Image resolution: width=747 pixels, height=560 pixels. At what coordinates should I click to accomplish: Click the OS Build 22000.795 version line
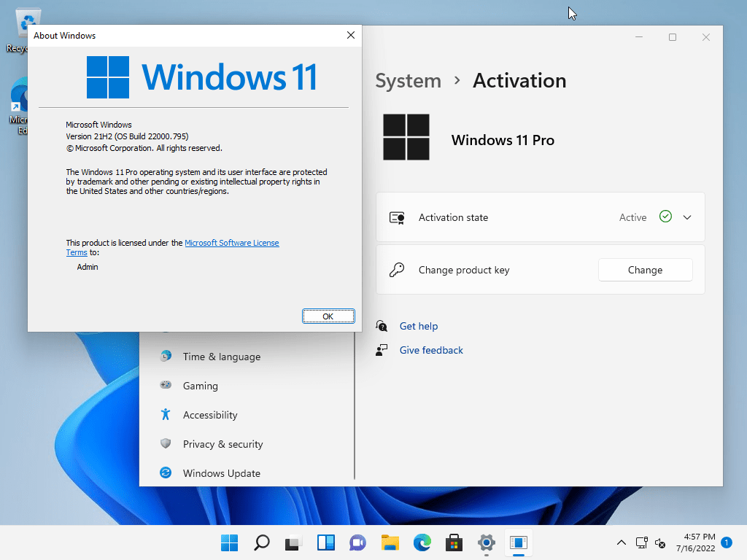(127, 136)
